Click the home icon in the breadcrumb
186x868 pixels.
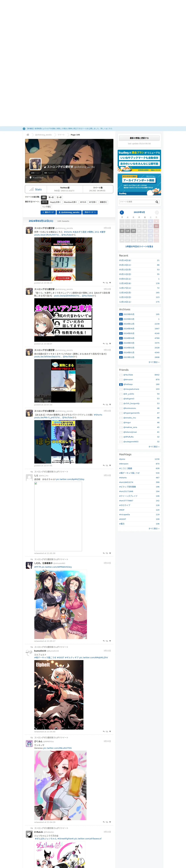[28, 135]
